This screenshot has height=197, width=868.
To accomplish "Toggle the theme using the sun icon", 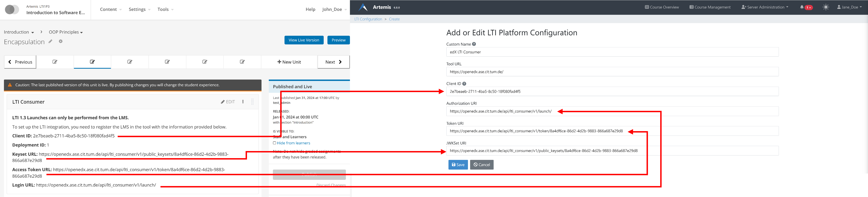I will tap(826, 7).
